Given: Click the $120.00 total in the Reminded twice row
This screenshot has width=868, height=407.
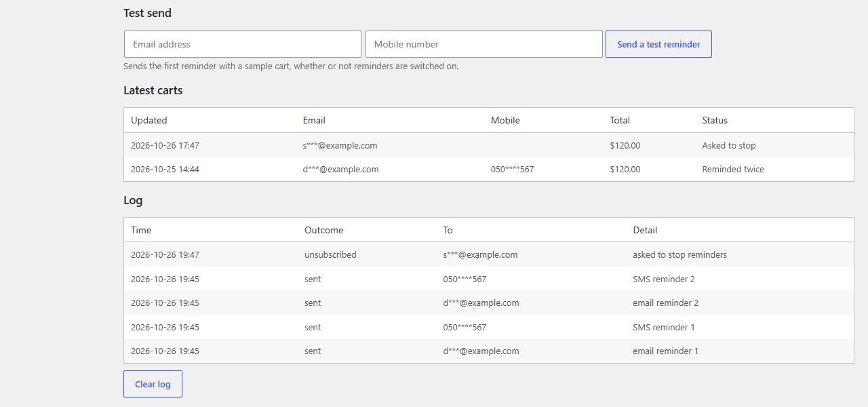Looking at the screenshot, I should (625, 169).
